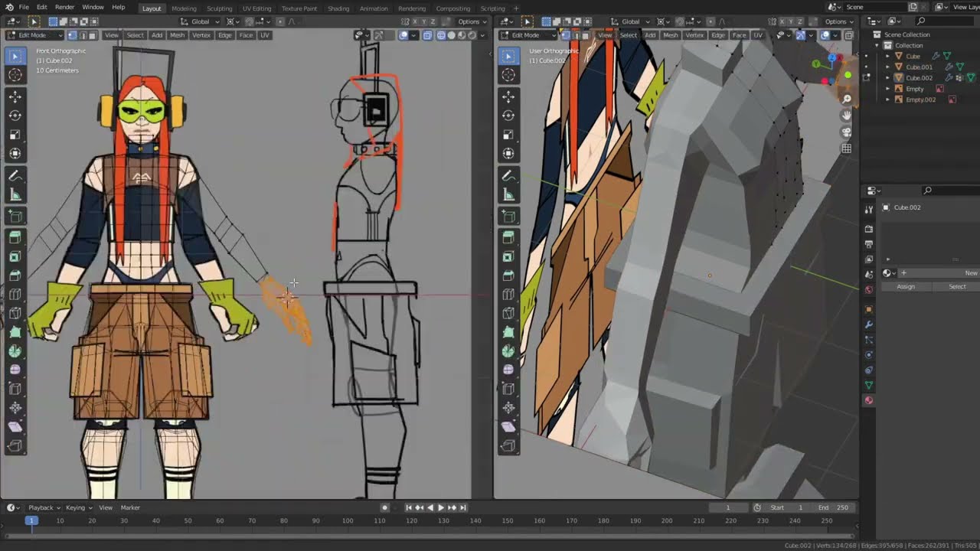
Task: Open the File menu
Action: pyautogui.click(x=24, y=7)
